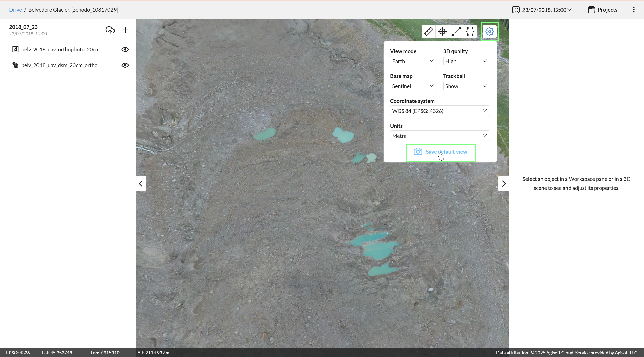Collapse the left workspace pane arrow
The image size is (644, 357).
point(141,184)
